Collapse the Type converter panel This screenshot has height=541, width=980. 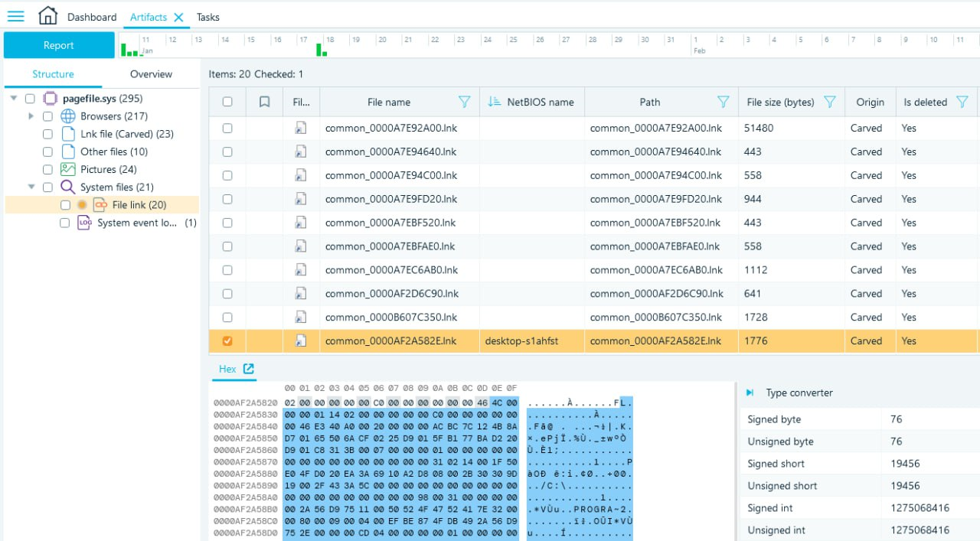[750, 393]
